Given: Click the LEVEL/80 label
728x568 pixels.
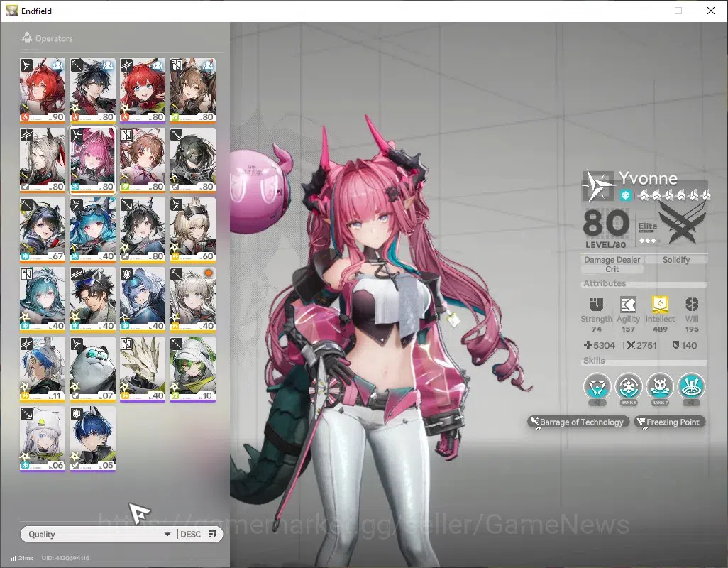Looking at the screenshot, I should [605, 244].
